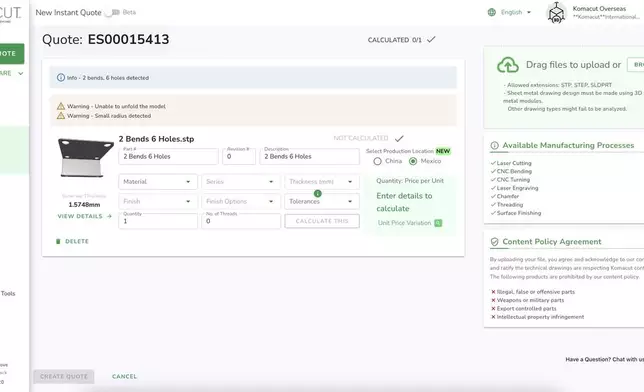
Task: Open the Tolerances dropdown
Action: (322, 201)
